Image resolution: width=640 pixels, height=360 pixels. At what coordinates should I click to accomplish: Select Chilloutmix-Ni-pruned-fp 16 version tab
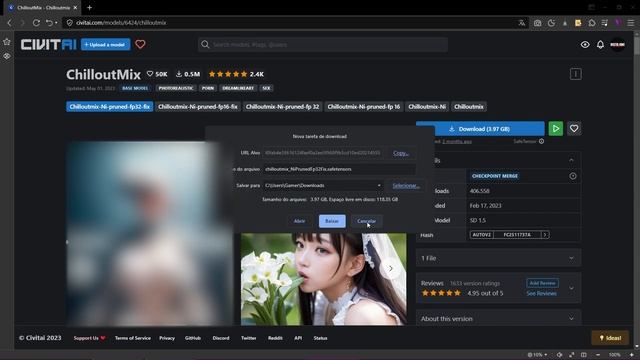point(364,107)
